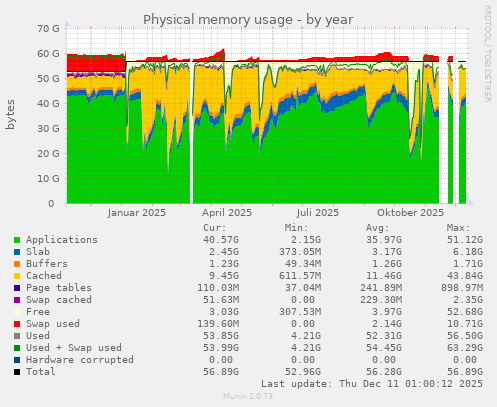497x407 pixels.
Task: Click the red swap spike near April 2025
Action: tap(221, 54)
